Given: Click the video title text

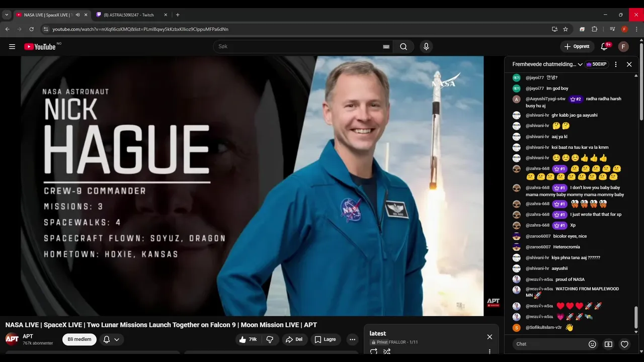Looking at the screenshot, I should (x=161, y=325).
